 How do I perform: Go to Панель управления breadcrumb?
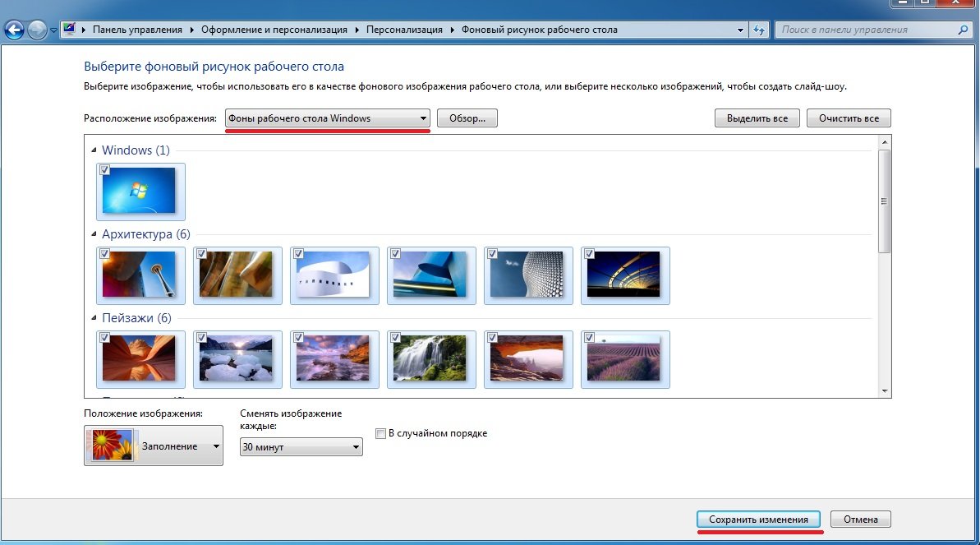click(137, 30)
